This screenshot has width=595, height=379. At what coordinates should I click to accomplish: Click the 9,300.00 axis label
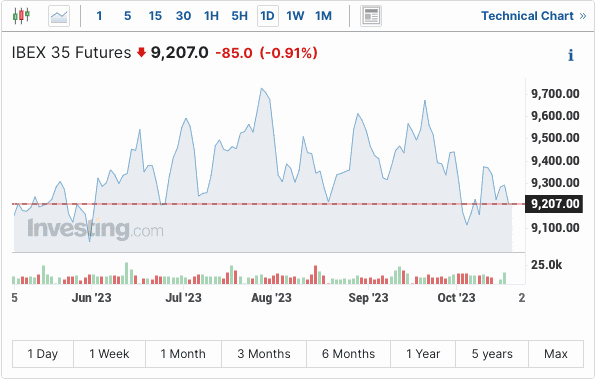pos(555,183)
